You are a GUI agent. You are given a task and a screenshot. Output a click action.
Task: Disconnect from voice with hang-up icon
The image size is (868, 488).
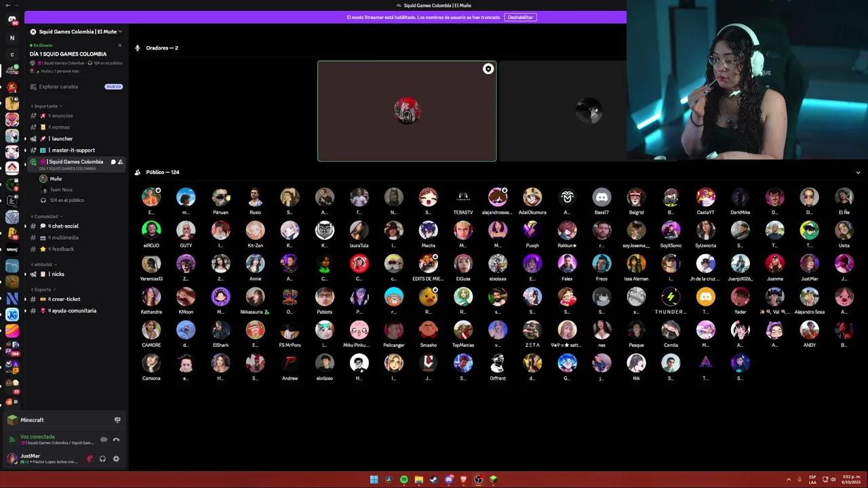[116, 440]
